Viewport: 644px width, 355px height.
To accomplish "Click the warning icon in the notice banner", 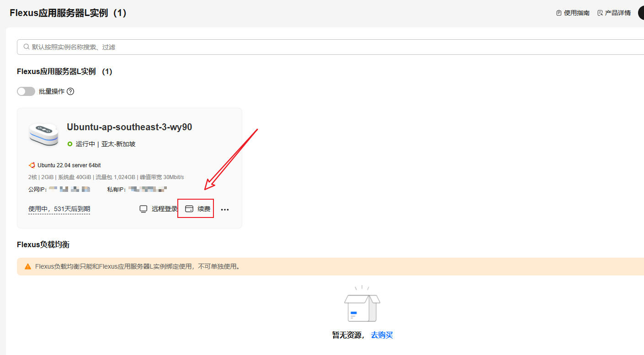I will [28, 266].
